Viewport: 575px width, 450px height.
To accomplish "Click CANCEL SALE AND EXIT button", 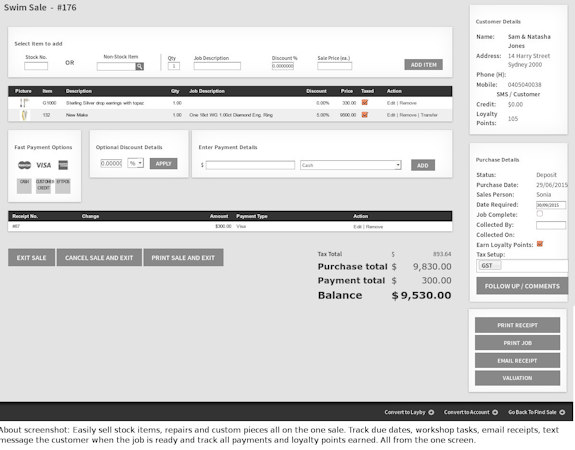I will click(99, 257).
